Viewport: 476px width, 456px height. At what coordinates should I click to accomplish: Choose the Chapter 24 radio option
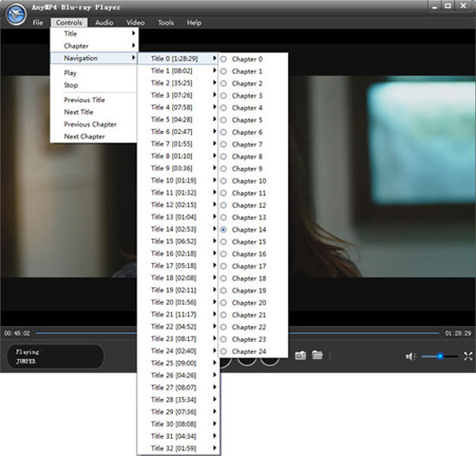click(x=224, y=352)
